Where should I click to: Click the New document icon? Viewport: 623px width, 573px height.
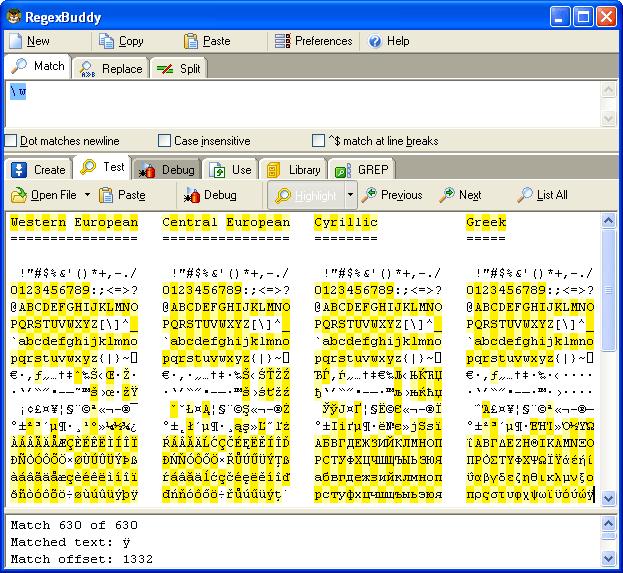click(15, 41)
